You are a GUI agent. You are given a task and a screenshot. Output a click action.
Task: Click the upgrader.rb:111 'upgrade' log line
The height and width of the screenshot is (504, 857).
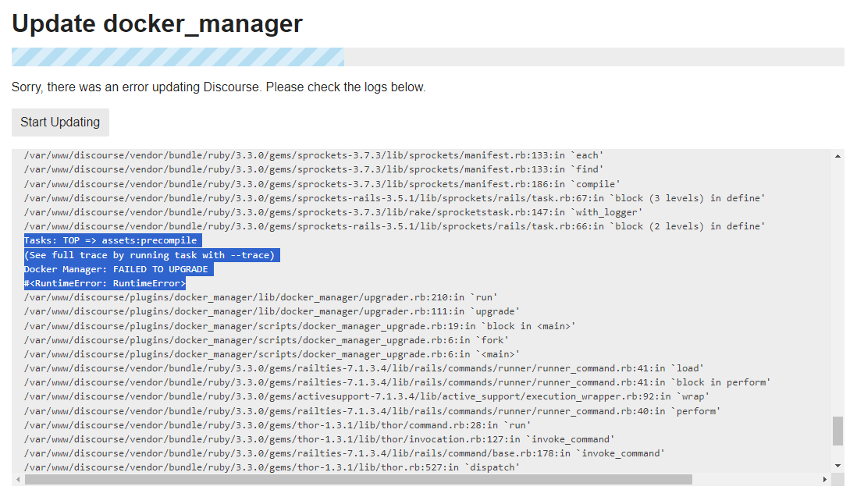[x=272, y=312]
